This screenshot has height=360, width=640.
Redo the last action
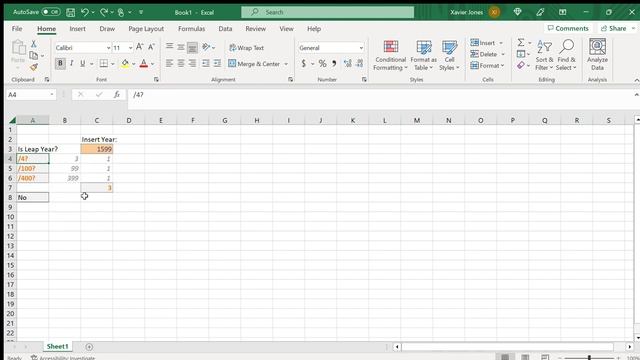(x=104, y=12)
